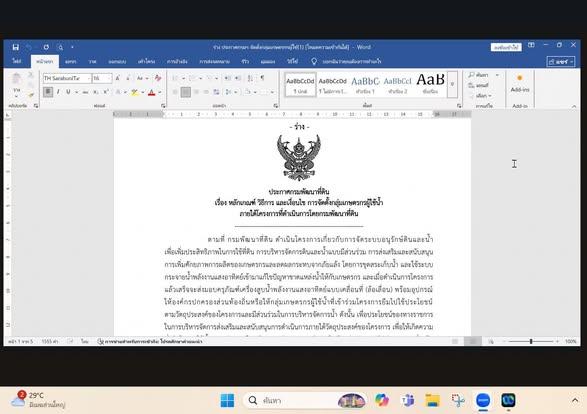
Task: Open the เค้าโครง (Layout) tab
Action: (146, 61)
